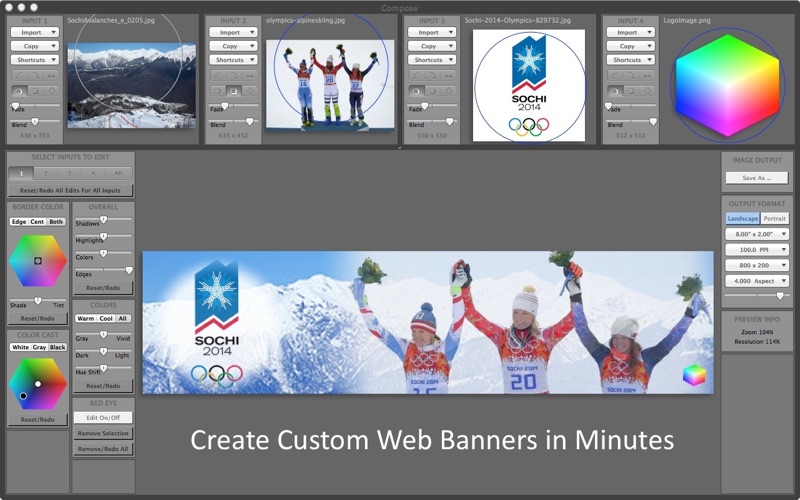Select diamond mask shape for Input 4
Image resolution: width=800 pixels, height=500 pixels.
coord(647,91)
